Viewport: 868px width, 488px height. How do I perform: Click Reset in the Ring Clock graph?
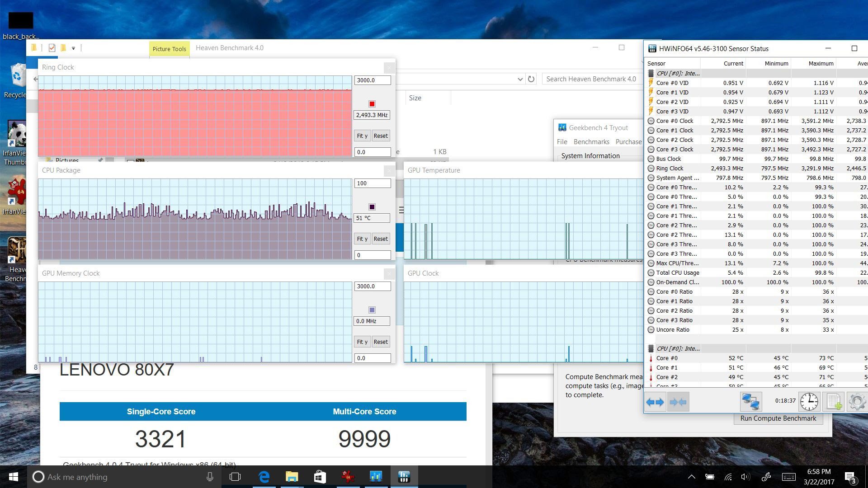pyautogui.click(x=381, y=136)
